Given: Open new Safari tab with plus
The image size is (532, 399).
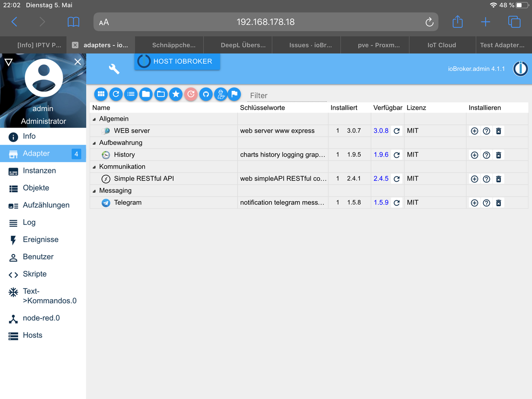Looking at the screenshot, I should tap(486, 22).
